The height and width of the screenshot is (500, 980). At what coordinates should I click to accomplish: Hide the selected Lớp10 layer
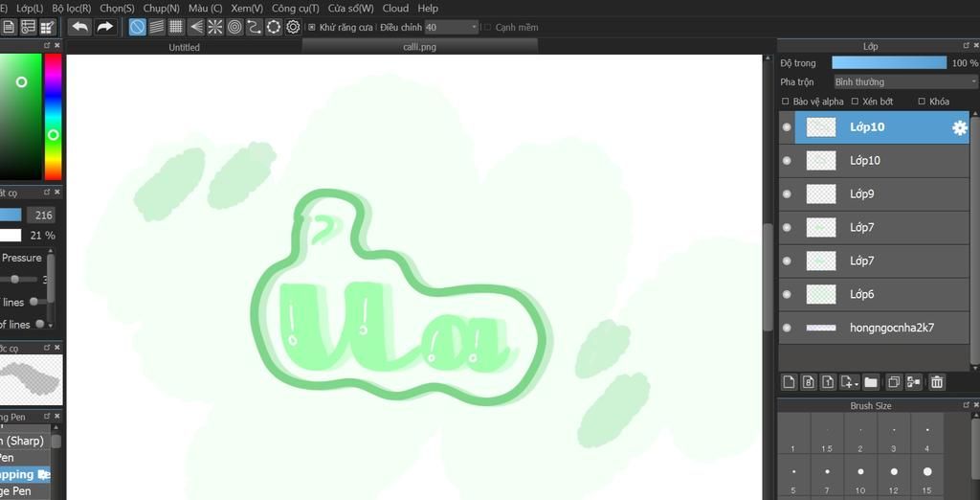(x=787, y=127)
